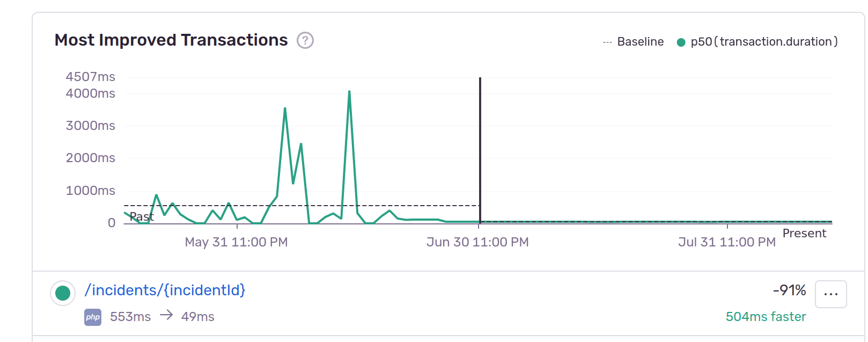The height and width of the screenshot is (342, 868).
Task: Open the /incidents/{incidentId} transaction link
Action: coord(165,290)
